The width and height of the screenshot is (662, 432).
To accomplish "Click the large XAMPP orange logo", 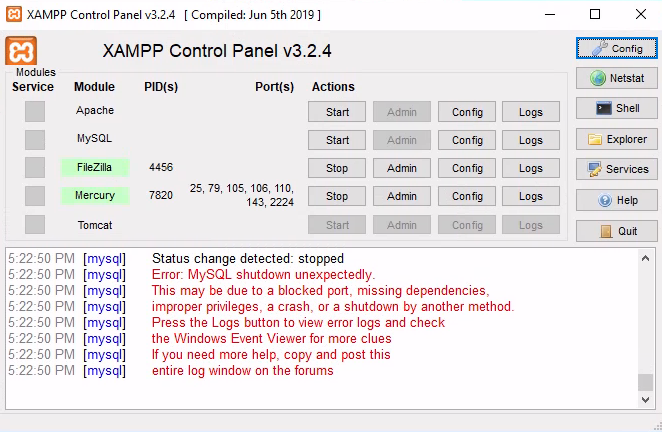I will click(21, 51).
